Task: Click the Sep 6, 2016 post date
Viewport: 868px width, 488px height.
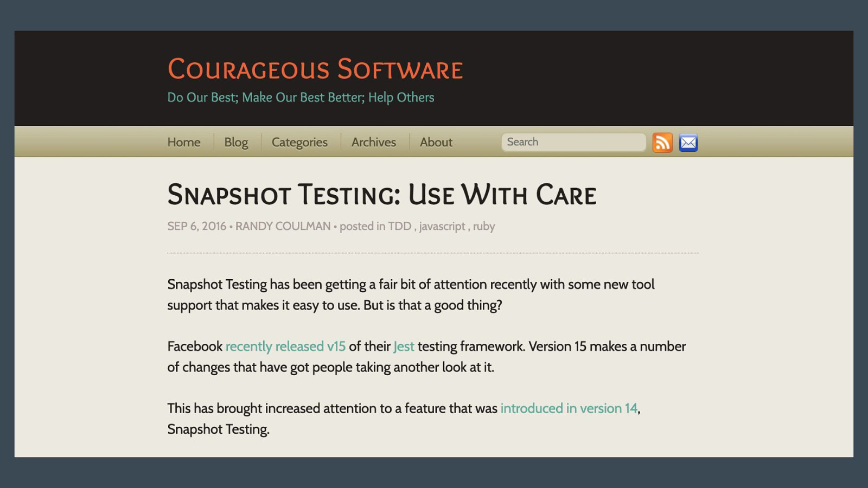Action: pos(196,226)
